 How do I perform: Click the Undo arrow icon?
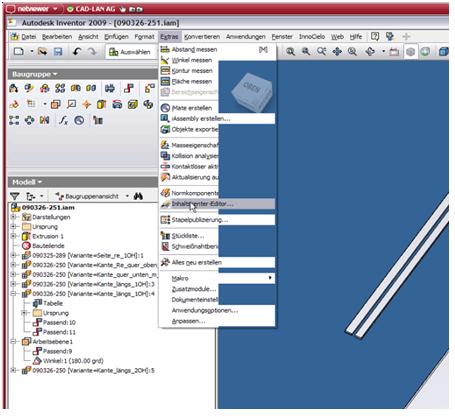77,52
